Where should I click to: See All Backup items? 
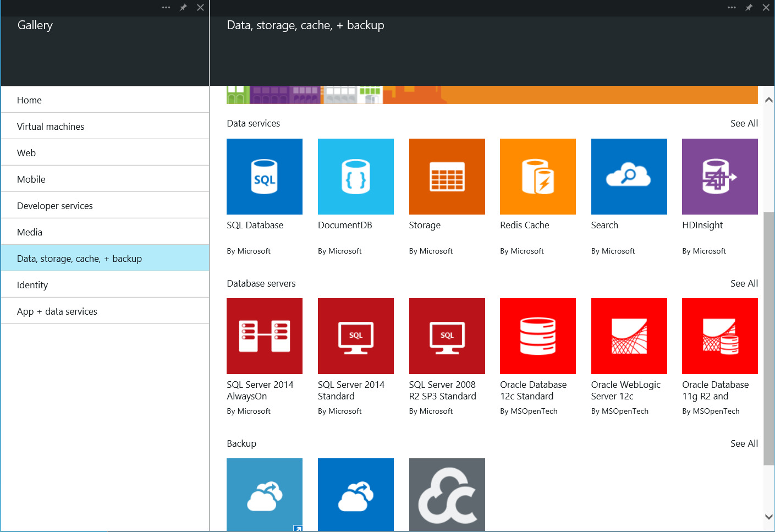coord(744,443)
